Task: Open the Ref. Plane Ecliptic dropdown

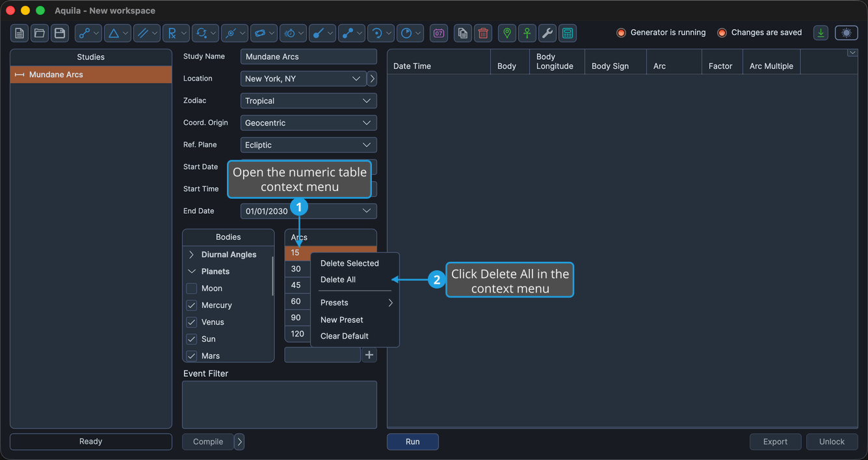Action: (309, 145)
